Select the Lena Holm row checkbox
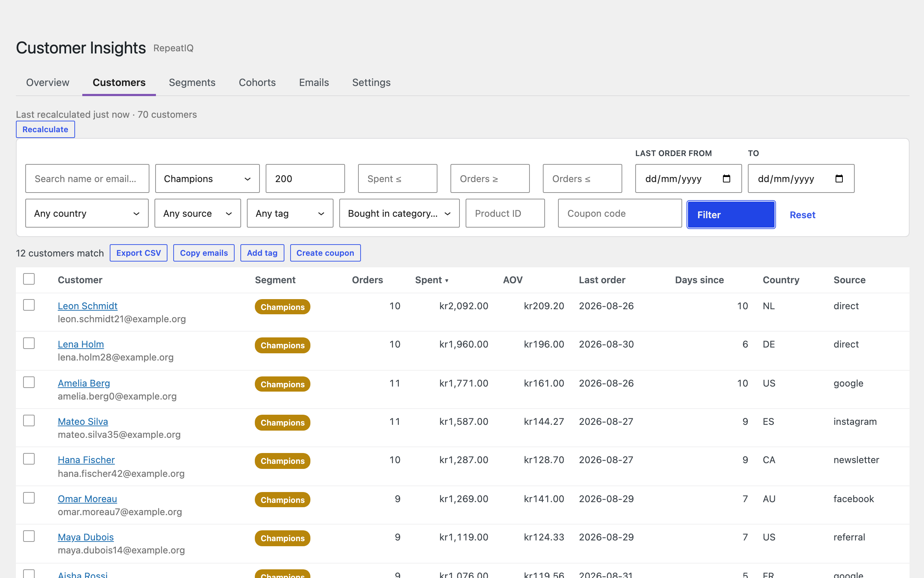 point(29,343)
